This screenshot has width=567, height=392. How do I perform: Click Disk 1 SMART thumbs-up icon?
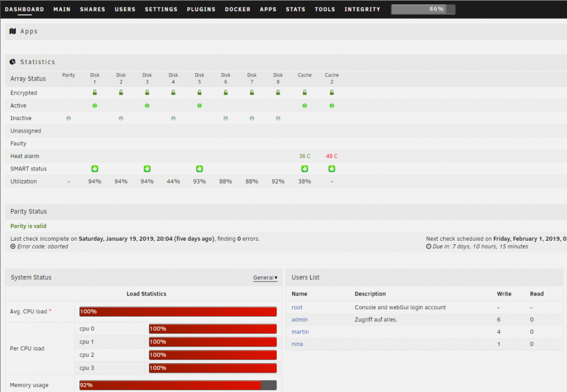point(95,169)
